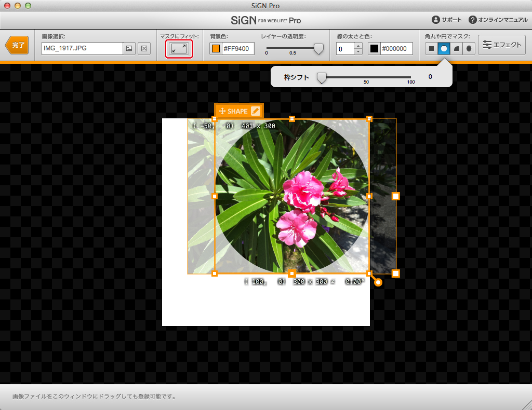The height and width of the screenshot is (410, 532).
Task: Click the rotation handle circle
Action: [x=378, y=282]
